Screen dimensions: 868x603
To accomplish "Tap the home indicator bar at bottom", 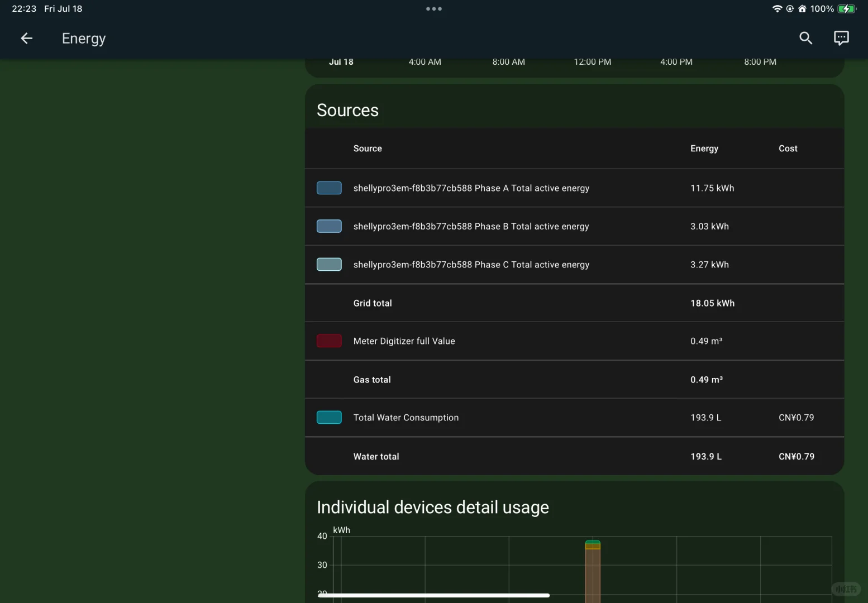I will point(434,596).
